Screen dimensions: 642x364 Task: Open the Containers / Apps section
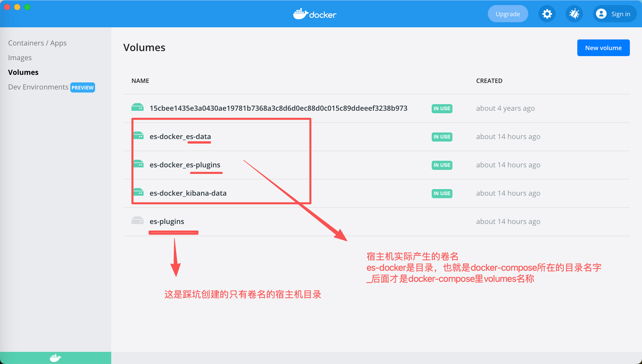[x=37, y=43]
